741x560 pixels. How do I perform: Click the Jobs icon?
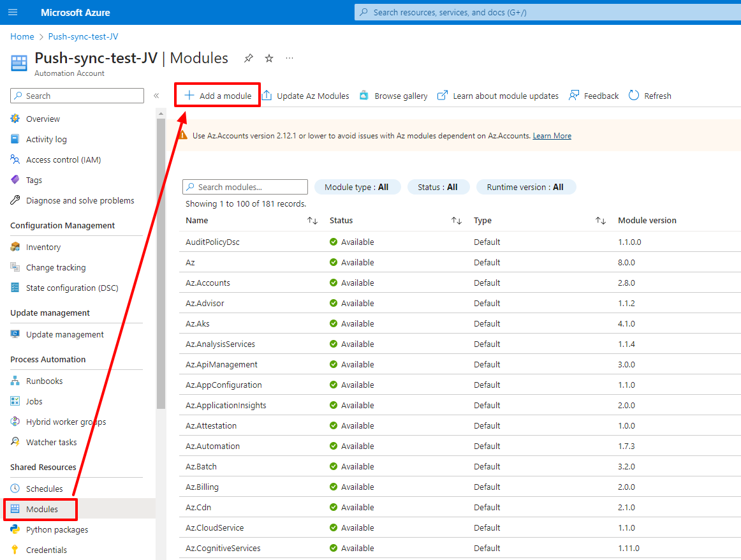pyautogui.click(x=15, y=401)
